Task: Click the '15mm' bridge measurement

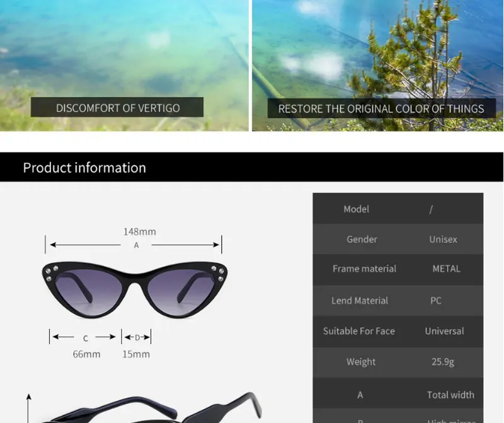Action: (x=136, y=354)
